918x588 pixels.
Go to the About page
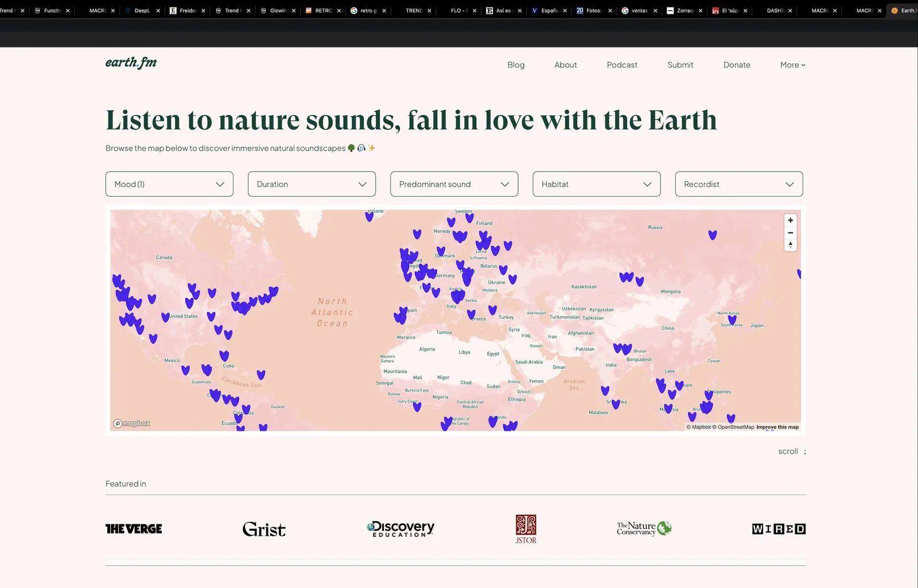[565, 65]
